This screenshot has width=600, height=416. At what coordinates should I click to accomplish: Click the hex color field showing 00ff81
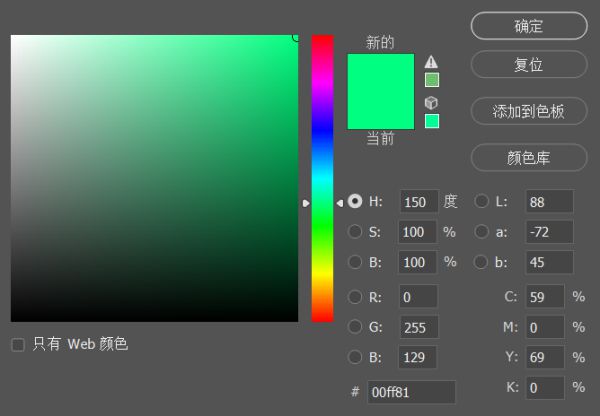[411, 392]
